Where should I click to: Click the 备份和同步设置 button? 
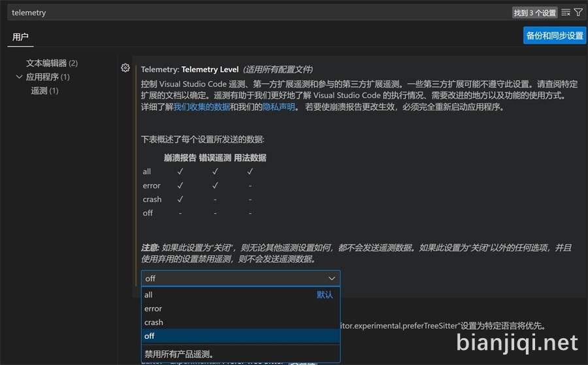pos(555,35)
